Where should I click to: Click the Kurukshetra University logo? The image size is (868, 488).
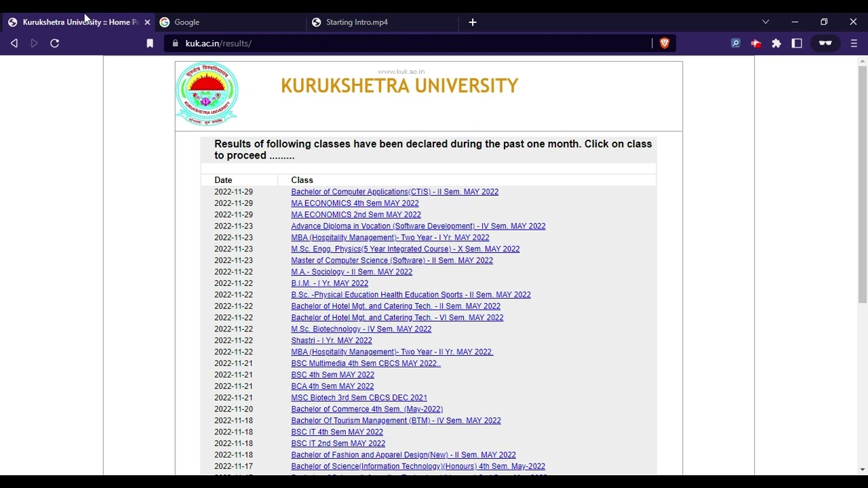point(207,94)
